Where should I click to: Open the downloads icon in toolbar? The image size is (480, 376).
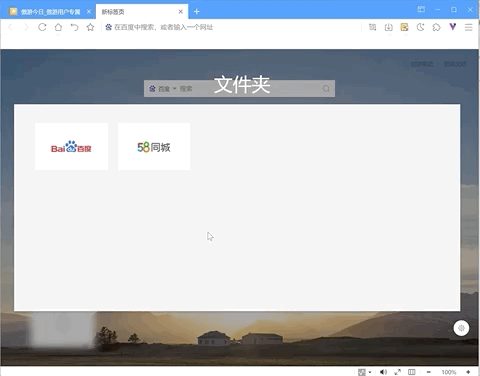389,27
